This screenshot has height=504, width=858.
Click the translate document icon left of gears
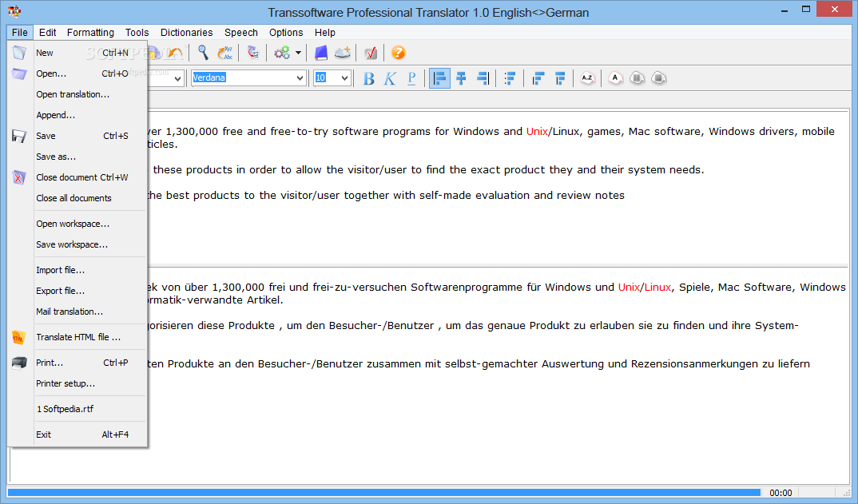[x=252, y=53]
